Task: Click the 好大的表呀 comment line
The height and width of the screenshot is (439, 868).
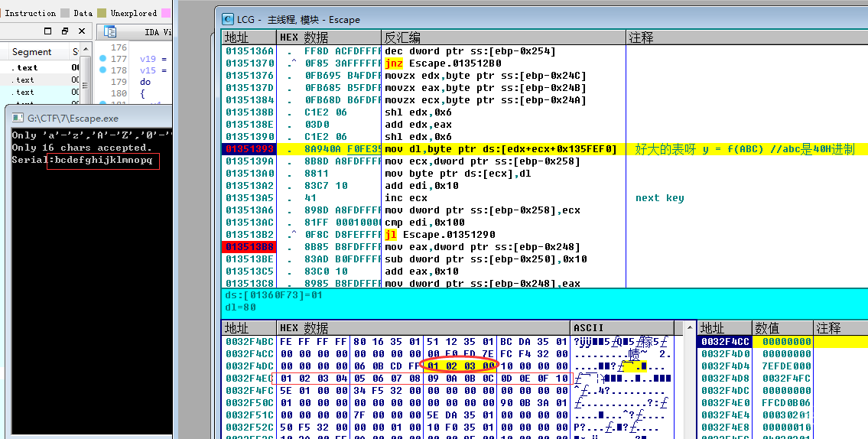Action: click(745, 149)
